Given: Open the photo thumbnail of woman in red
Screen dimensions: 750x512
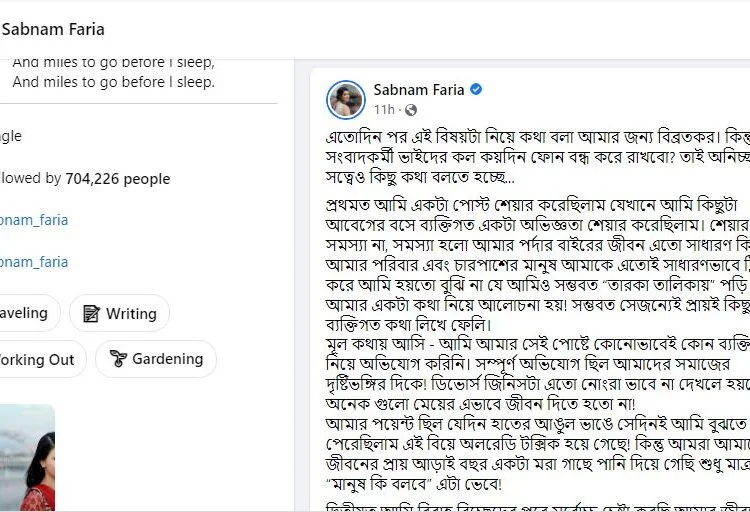Looking at the screenshot, I should pyautogui.click(x=27, y=457).
